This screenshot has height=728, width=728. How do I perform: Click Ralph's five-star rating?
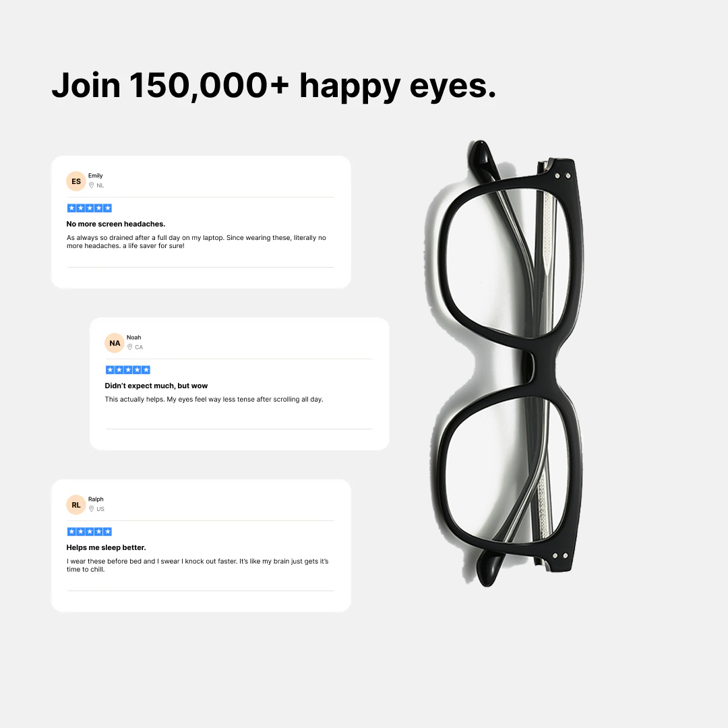[90, 532]
